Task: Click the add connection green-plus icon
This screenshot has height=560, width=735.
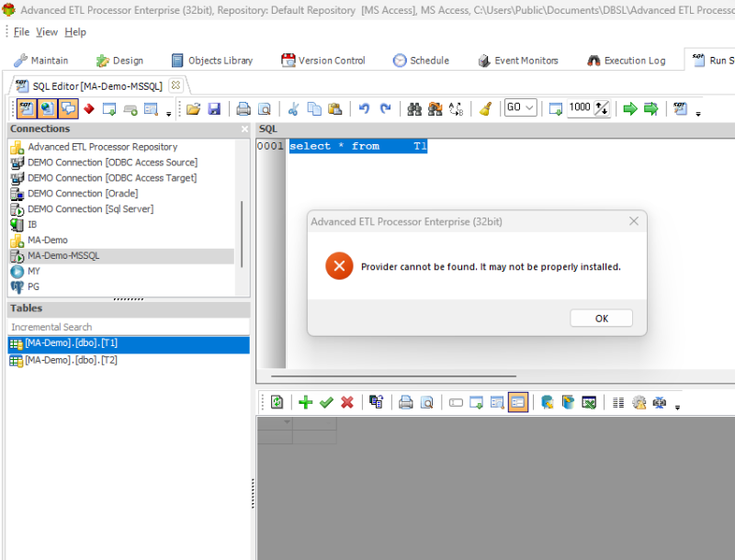Action: [130, 109]
